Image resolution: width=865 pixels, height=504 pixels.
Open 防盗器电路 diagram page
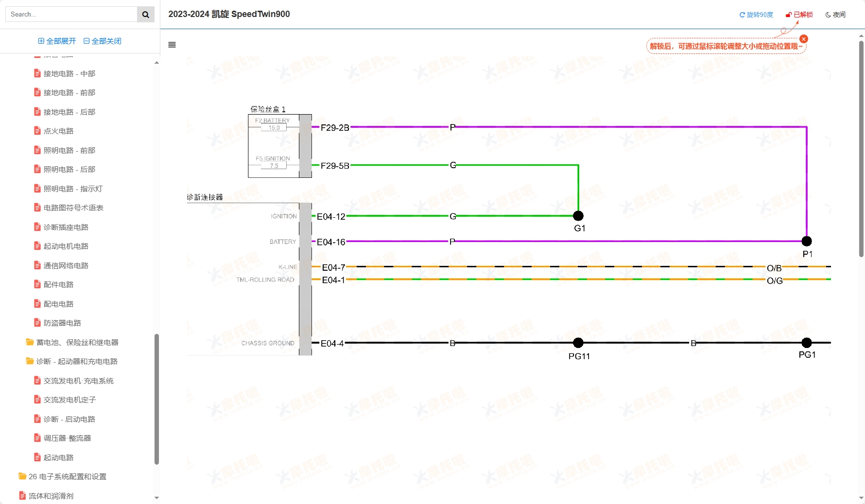click(x=62, y=323)
